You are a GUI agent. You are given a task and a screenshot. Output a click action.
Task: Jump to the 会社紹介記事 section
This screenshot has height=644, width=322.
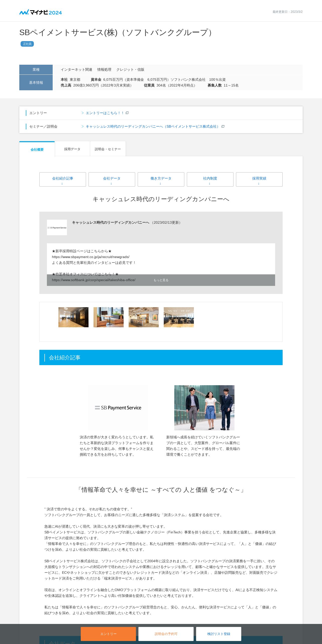63,179
